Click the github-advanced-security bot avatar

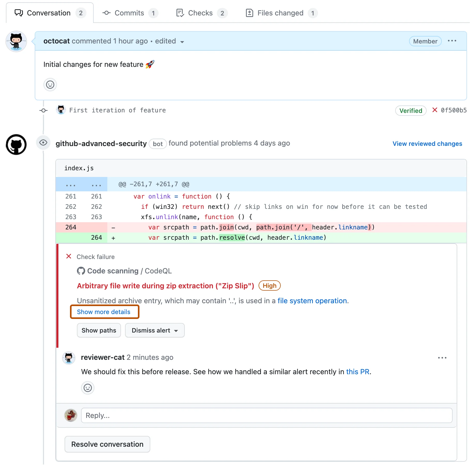(16, 145)
